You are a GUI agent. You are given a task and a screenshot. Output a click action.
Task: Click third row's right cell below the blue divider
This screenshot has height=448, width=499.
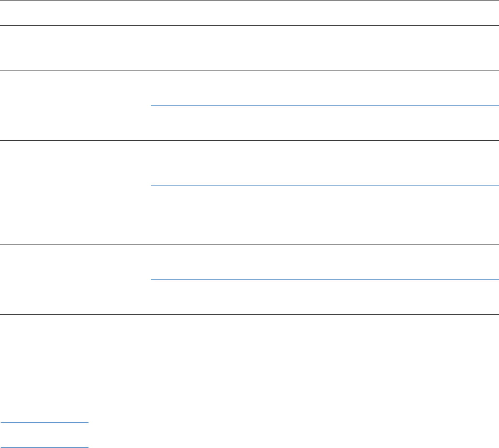point(324,123)
